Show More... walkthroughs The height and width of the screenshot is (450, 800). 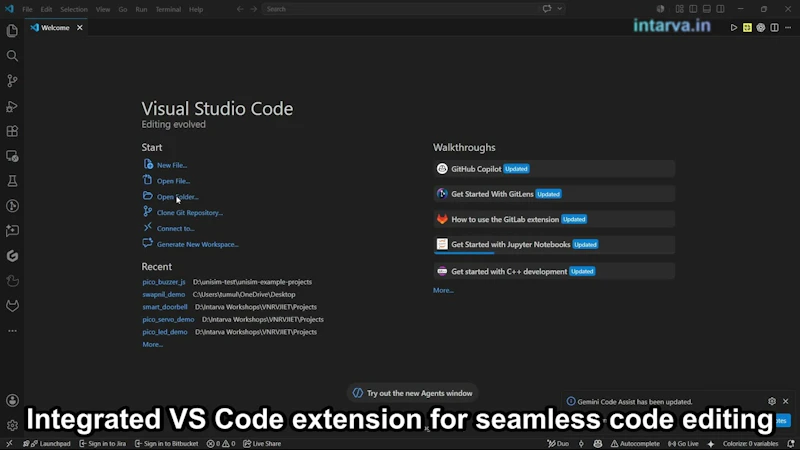click(x=443, y=290)
